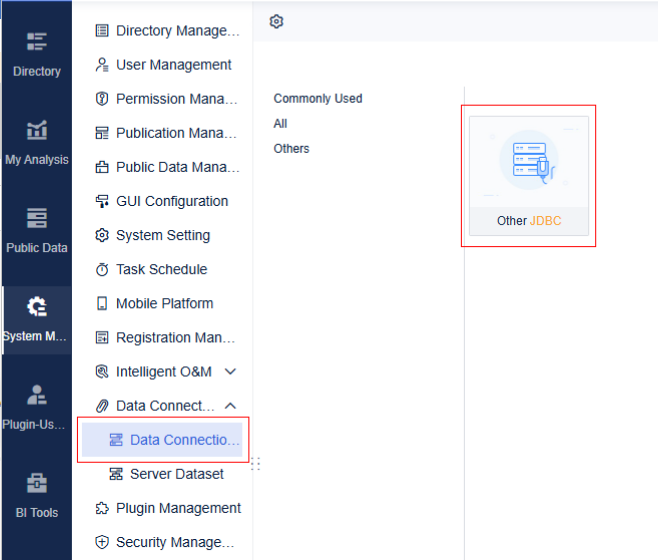This screenshot has width=658, height=560.
Task: Collapse the Data Connection group chevron
Action: [231, 406]
